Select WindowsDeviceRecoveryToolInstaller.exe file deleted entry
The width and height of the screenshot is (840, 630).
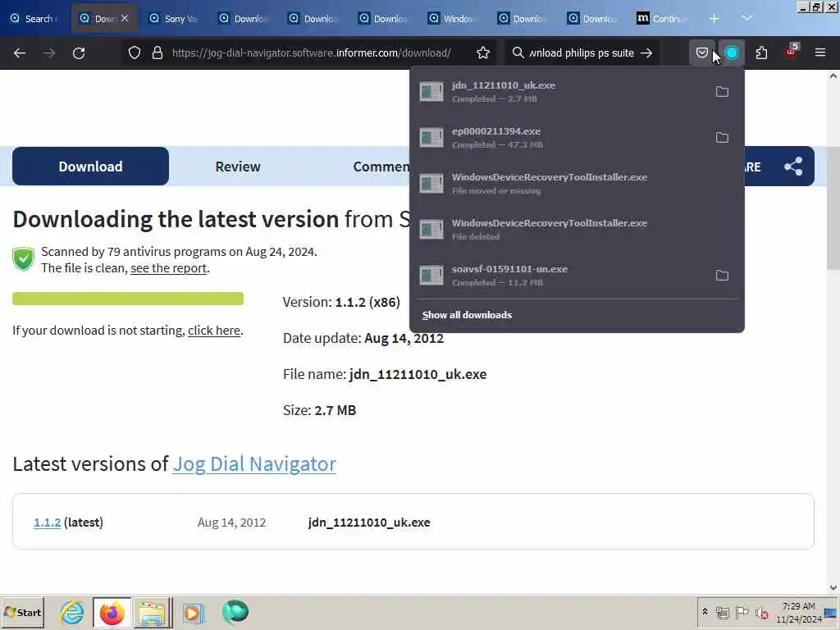(577, 230)
